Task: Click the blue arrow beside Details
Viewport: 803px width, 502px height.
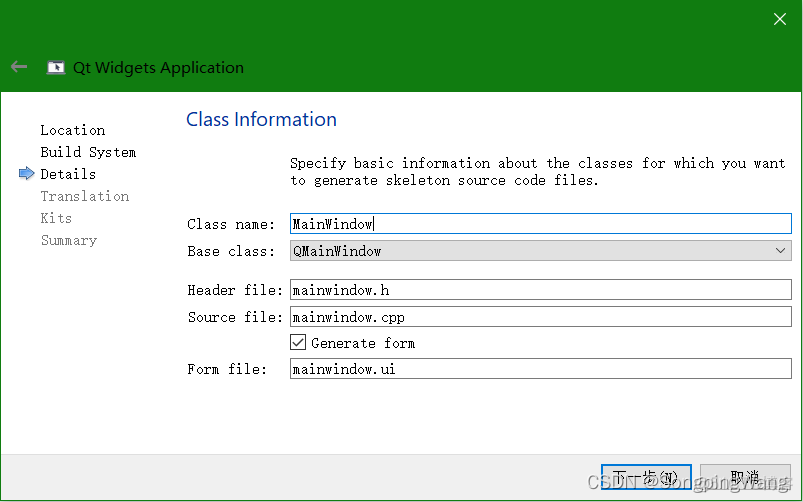Action: click(26, 174)
